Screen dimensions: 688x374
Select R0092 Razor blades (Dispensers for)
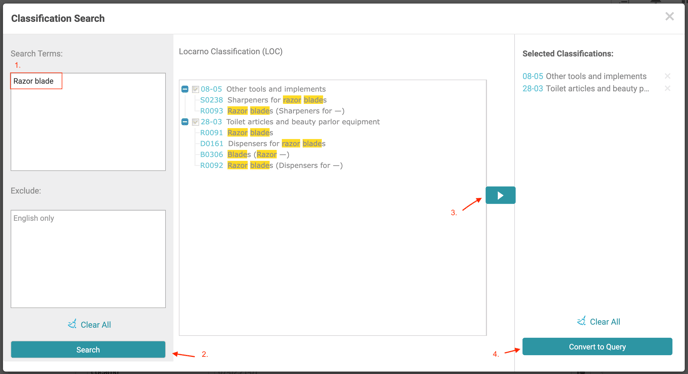click(x=271, y=165)
